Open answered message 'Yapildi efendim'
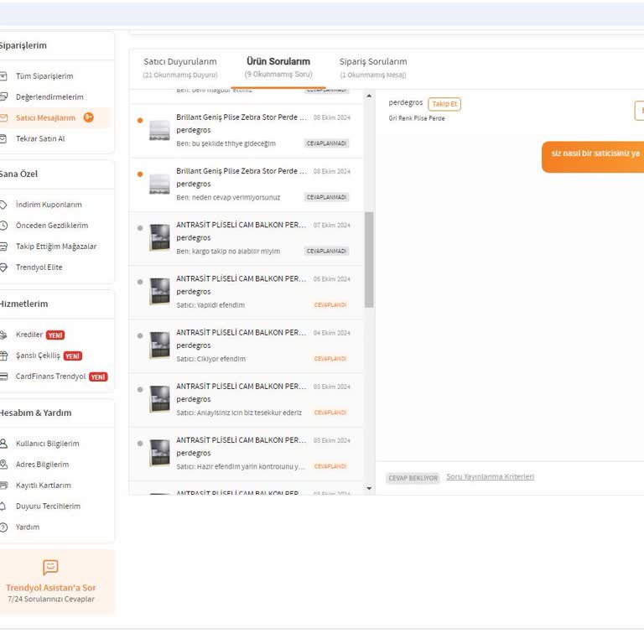644x644 pixels. pyautogui.click(x=247, y=293)
